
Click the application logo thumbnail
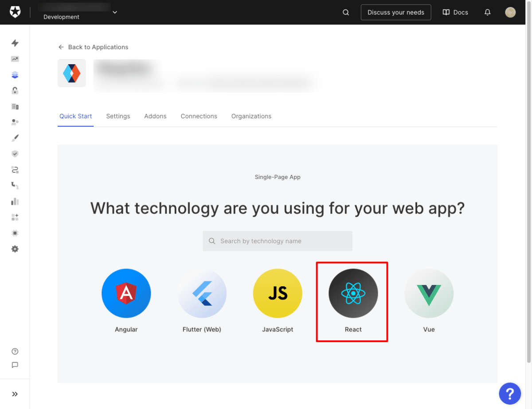point(72,73)
